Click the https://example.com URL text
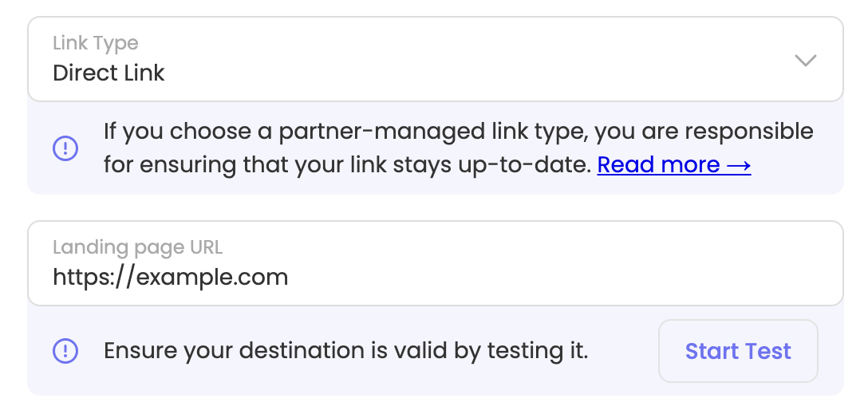 [170, 277]
